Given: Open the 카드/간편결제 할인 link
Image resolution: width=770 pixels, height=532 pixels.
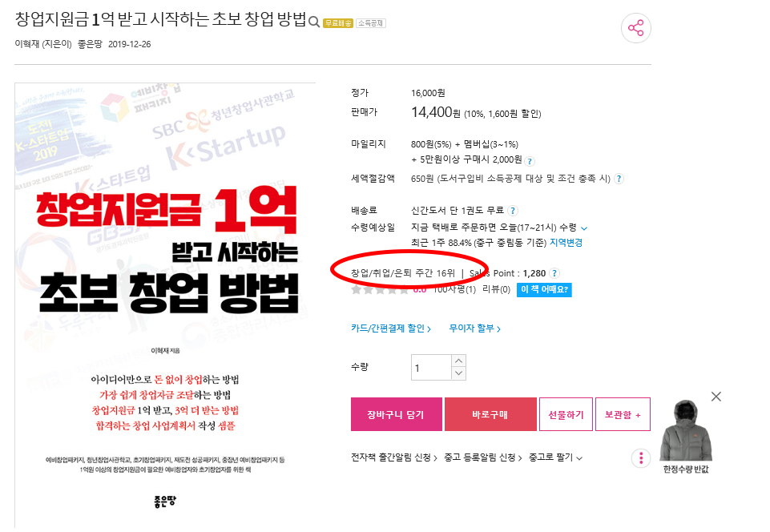Looking at the screenshot, I should 391,328.
